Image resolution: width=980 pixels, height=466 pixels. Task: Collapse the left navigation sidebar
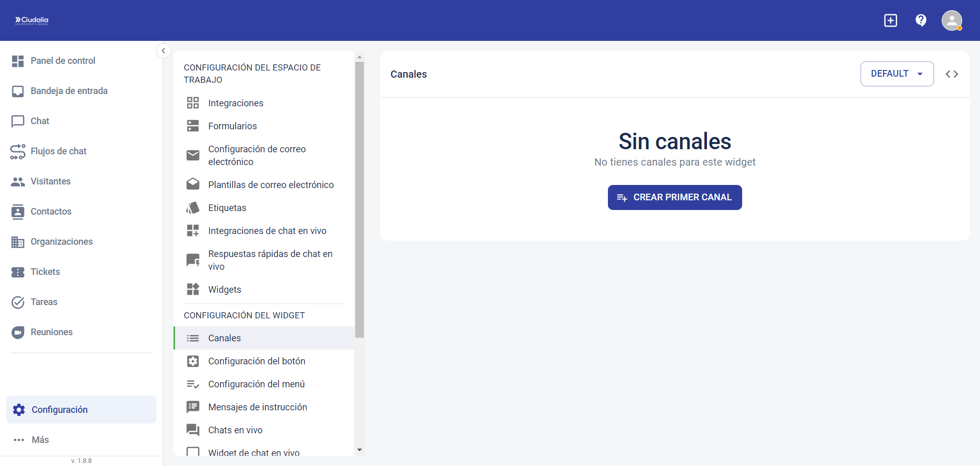pyautogui.click(x=163, y=51)
